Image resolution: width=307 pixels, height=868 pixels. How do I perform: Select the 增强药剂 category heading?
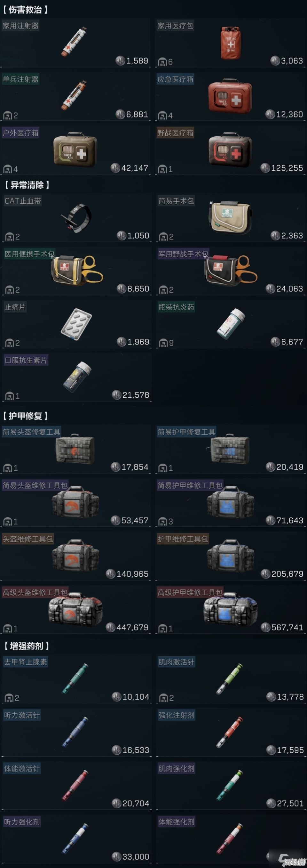tap(26, 646)
